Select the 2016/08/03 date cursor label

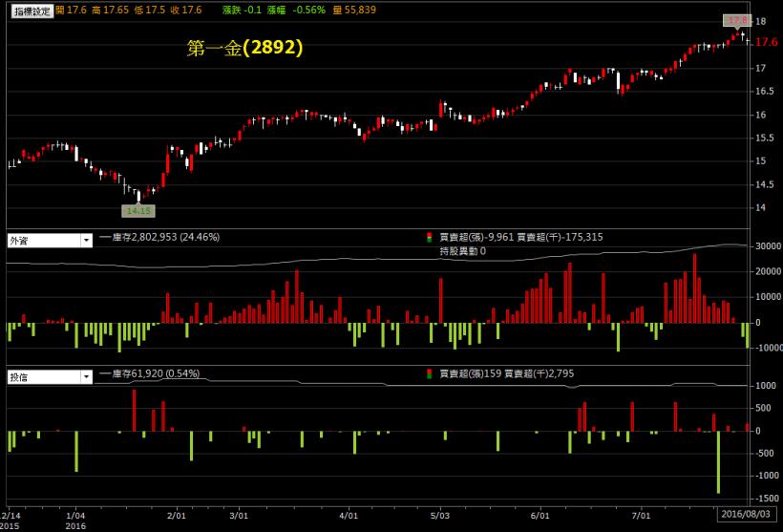click(746, 514)
